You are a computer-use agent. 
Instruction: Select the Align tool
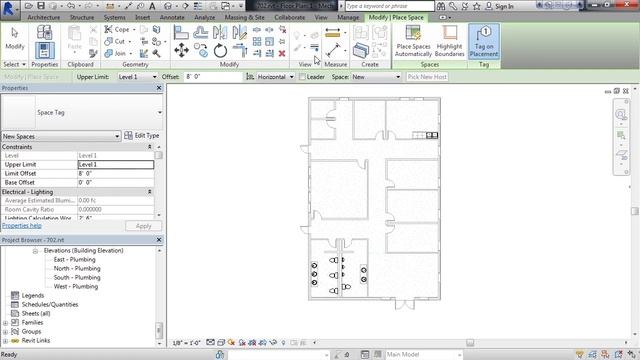point(181,32)
